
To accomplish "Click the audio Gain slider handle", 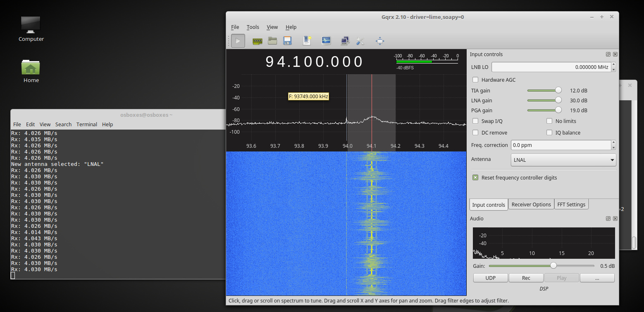I will tap(553, 266).
